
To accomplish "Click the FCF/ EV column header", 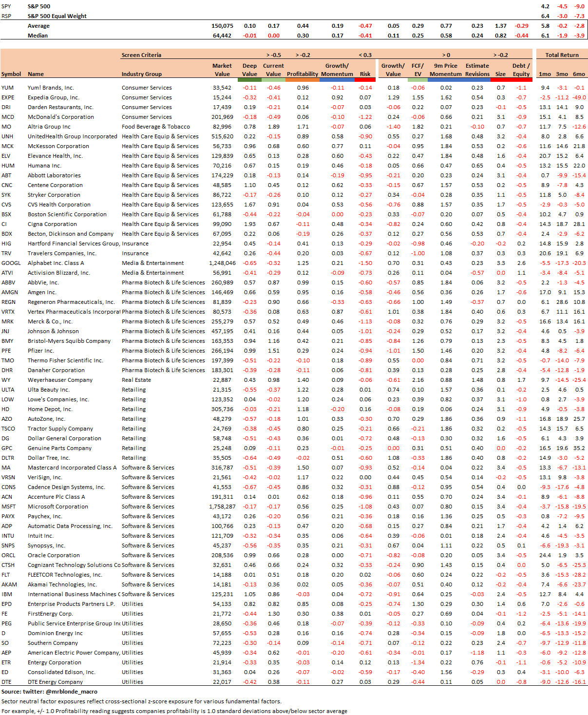I will coord(417,70).
